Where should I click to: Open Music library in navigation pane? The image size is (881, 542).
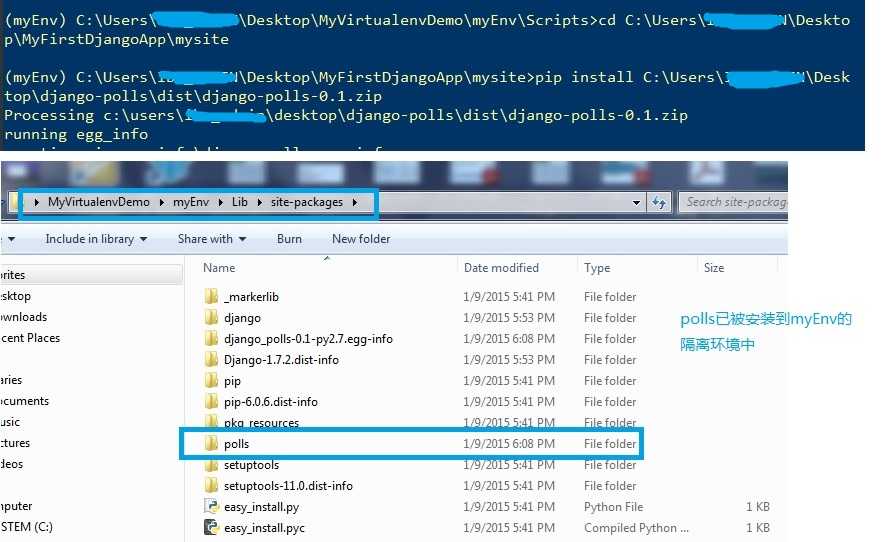10,422
